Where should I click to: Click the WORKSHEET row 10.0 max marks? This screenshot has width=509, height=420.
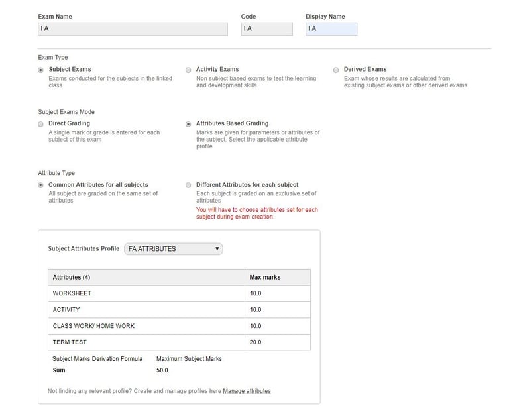255,293
